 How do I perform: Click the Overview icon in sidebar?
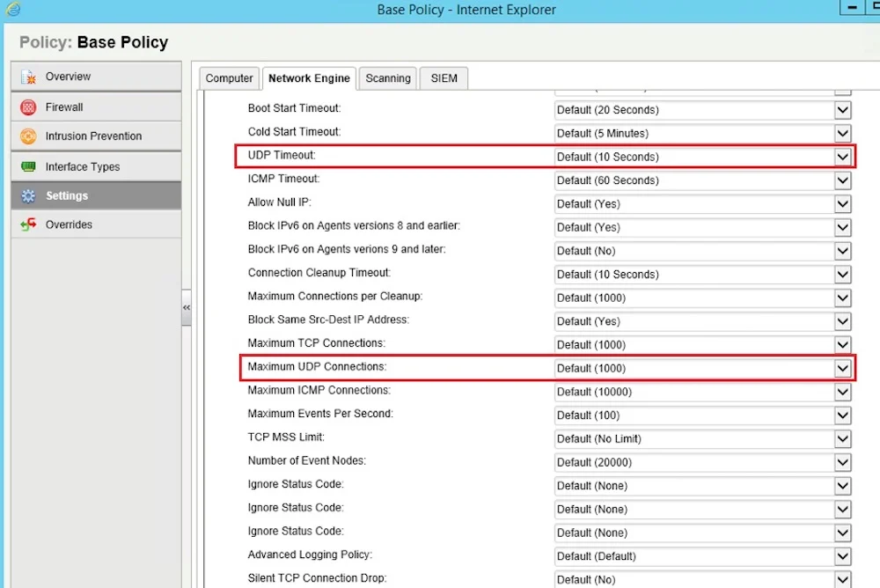pyautogui.click(x=28, y=77)
